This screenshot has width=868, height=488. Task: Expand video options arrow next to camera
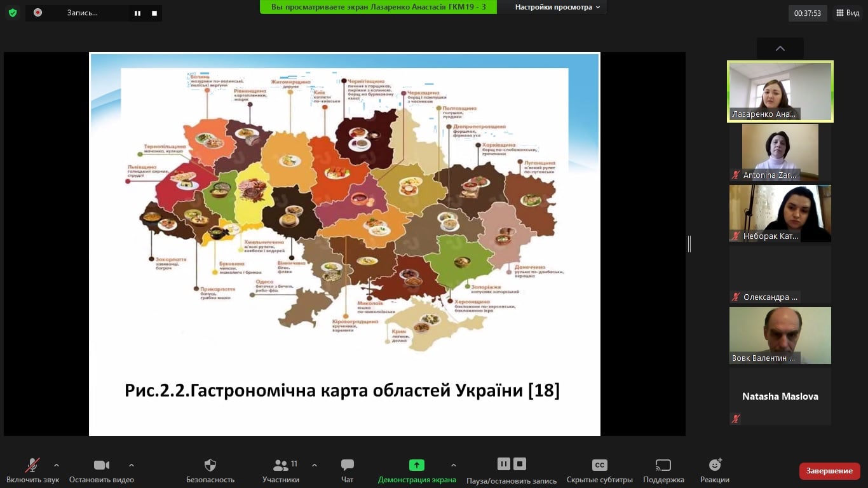point(132,465)
